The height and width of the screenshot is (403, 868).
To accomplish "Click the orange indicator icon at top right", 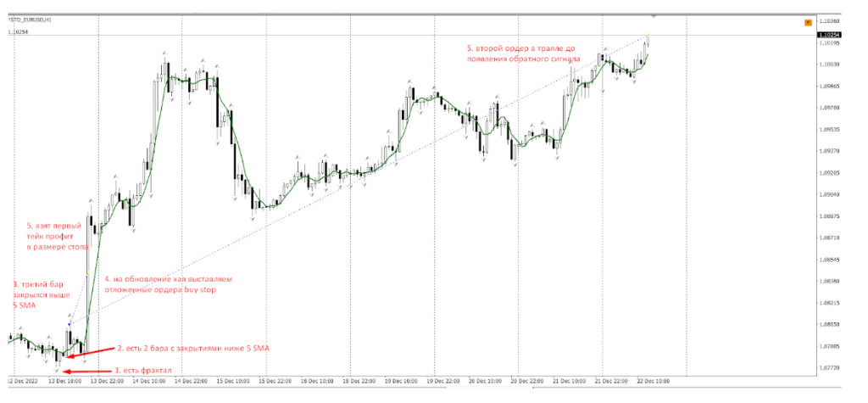I will 807,23.
